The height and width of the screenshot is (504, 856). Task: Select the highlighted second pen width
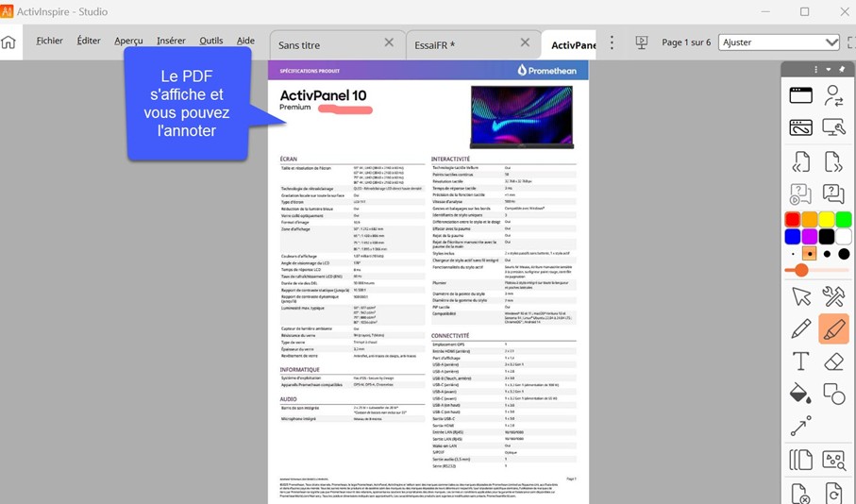tap(810, 254)
